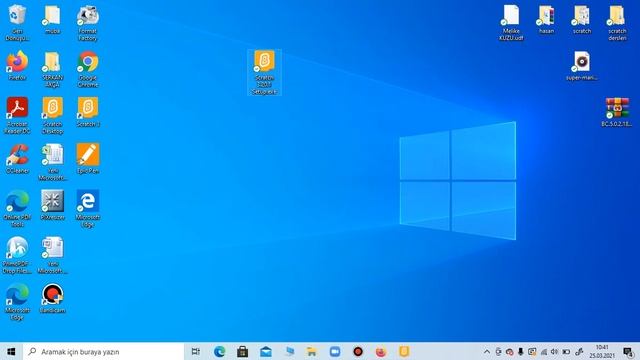Open Mail app from taskbar
The height and width of the screenshot is (360, 640).
point(266,351)
